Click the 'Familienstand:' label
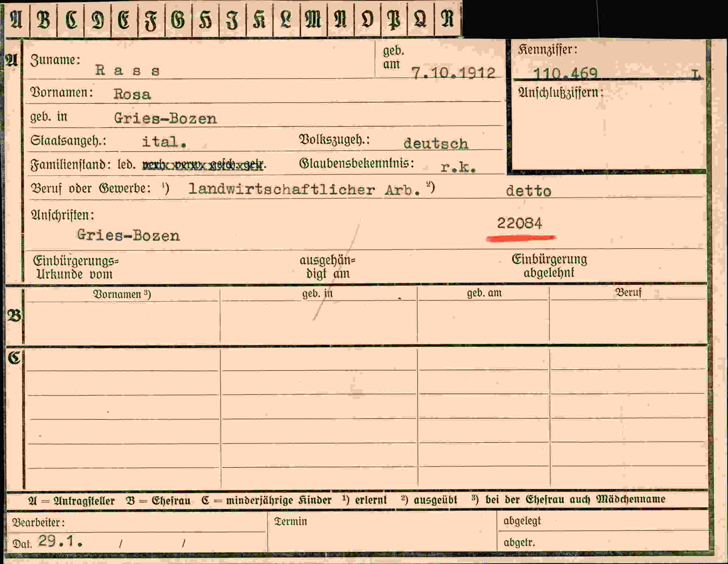The image size is (728, 564). point(71,164)
